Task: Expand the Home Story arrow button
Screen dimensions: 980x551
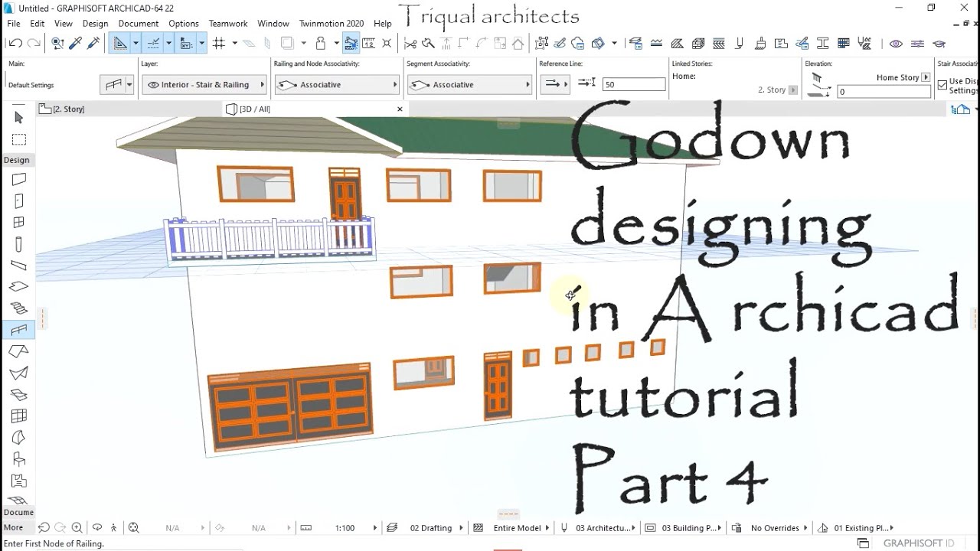Action: tap(926, 77)
